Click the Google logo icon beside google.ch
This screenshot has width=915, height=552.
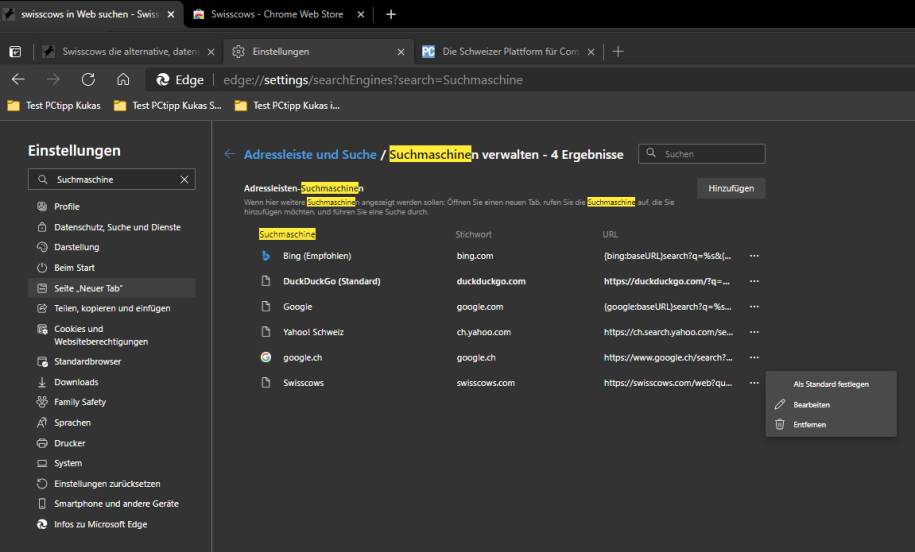click(x=266, y=357)
